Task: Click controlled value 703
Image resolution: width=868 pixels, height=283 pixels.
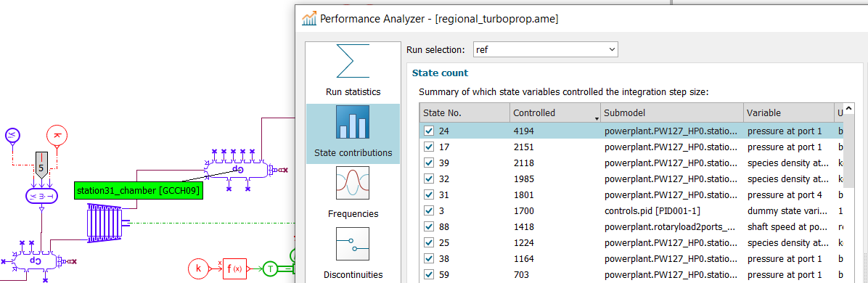Action: pyautogui.click(x=521, y=275)
